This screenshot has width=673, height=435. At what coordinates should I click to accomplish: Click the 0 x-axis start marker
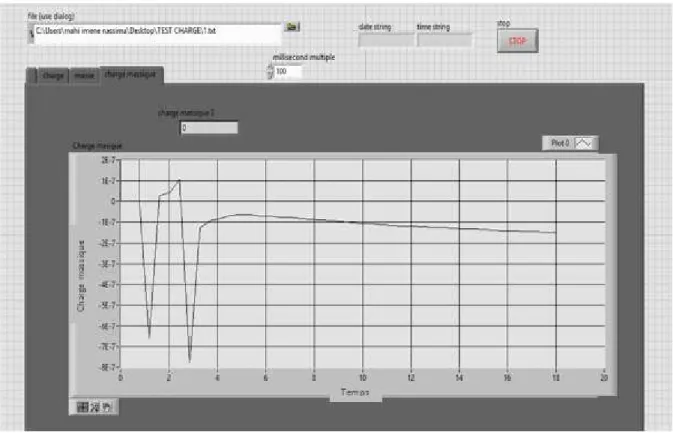click(x=121, y=378)
